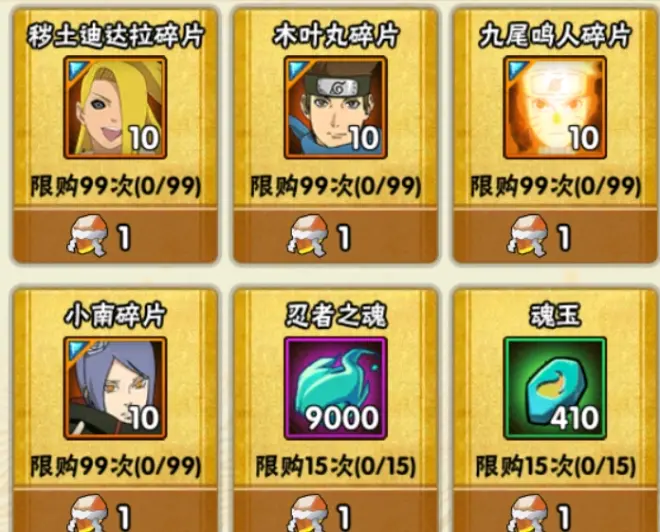This screenshot has height=532, width=660.
Task: Buy 小南碎片 for 1 token
Action: pos(115,511)
